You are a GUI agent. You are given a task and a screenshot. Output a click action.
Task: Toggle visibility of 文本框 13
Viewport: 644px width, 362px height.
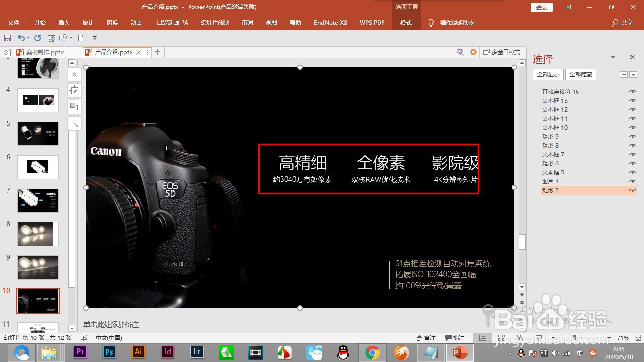point(633,101)
